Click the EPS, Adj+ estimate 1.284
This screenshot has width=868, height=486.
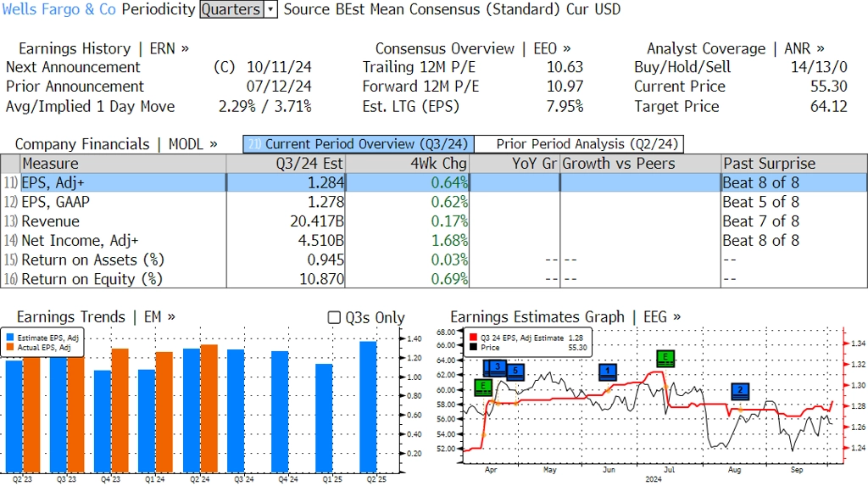(326, 183)
